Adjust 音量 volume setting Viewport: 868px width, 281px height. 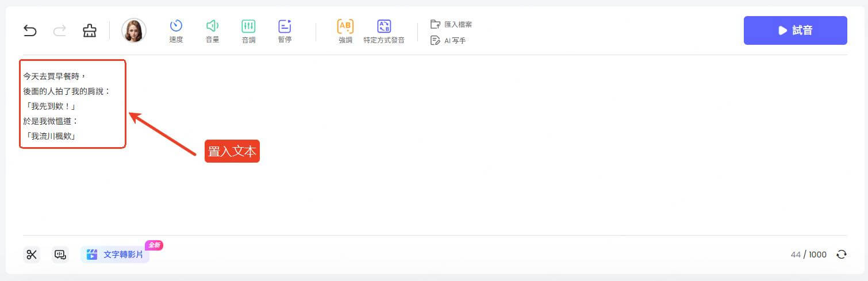pyautogui.click(x=212, y=30)
